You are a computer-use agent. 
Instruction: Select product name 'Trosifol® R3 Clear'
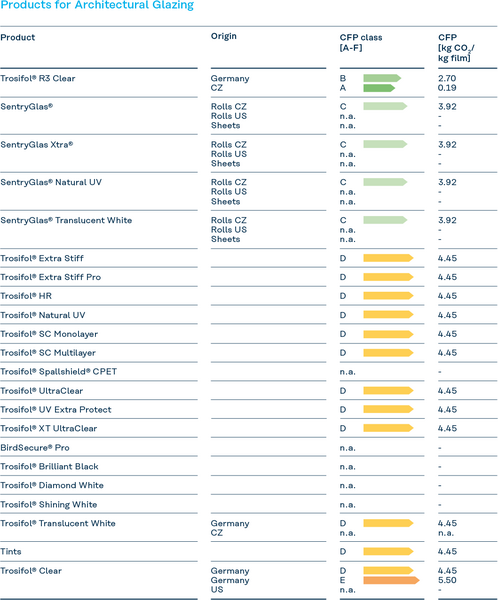point(38,78)
